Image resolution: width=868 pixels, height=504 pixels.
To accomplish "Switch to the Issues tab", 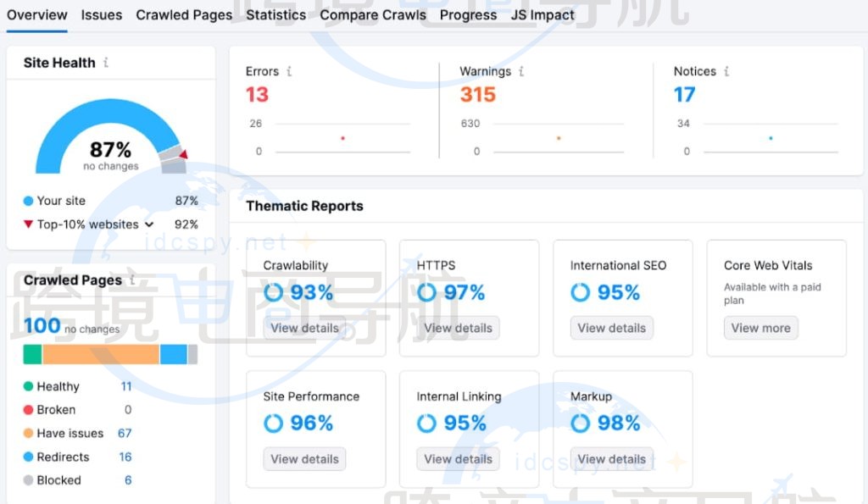I will click(x=102, y=14).
